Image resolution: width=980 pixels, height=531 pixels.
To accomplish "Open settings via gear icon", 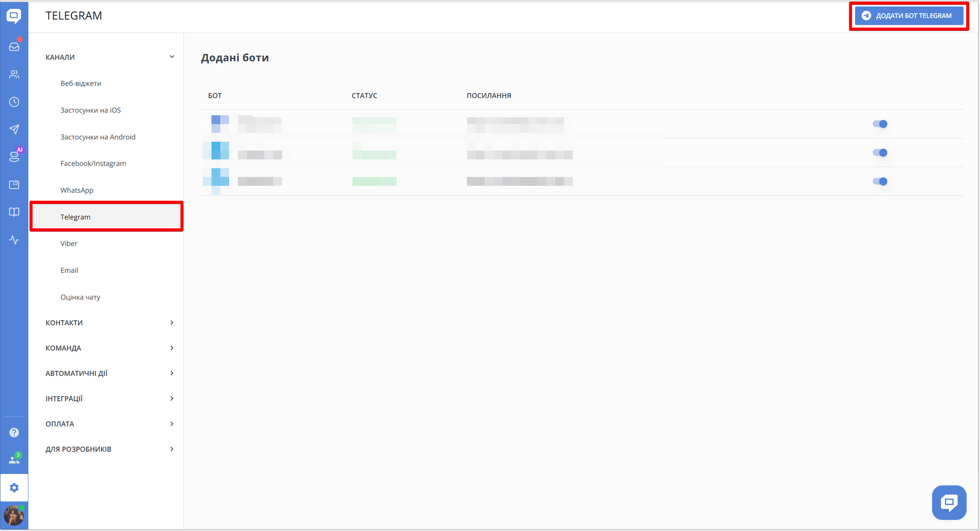I will (14, 487).
